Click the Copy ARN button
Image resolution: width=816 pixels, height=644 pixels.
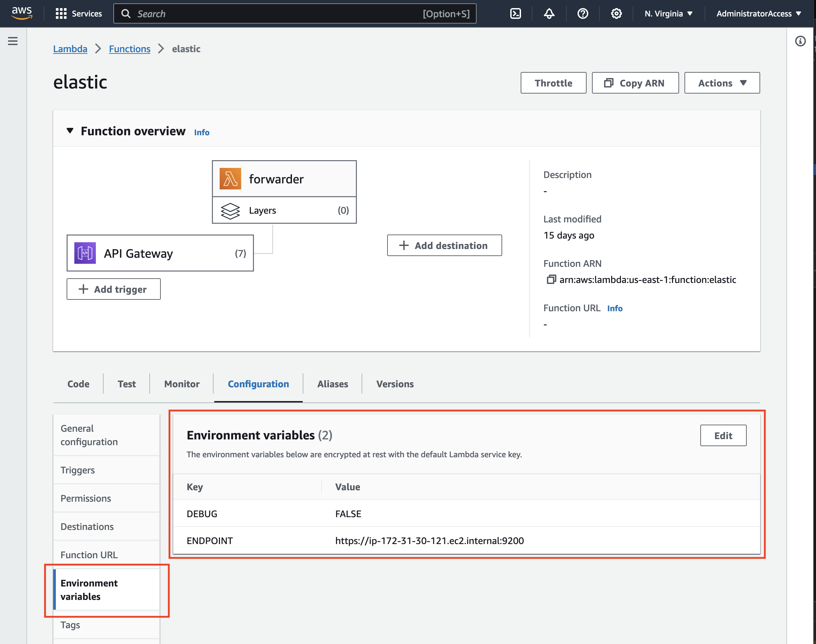tap(635, 83)
